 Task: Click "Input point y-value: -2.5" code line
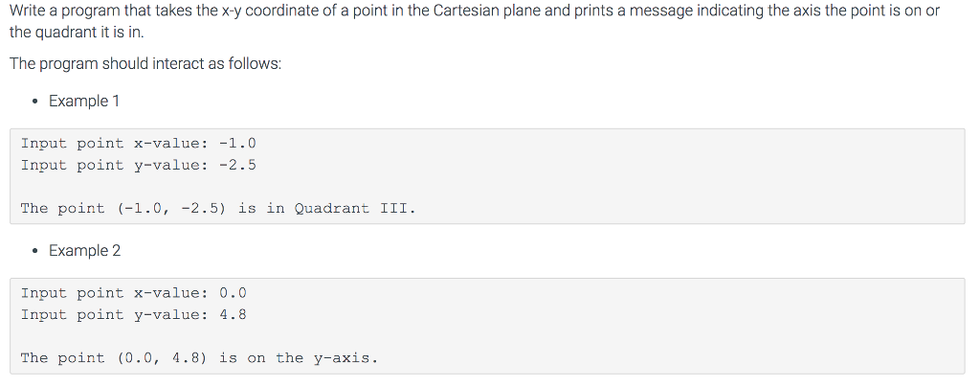[x=138, y=165]
